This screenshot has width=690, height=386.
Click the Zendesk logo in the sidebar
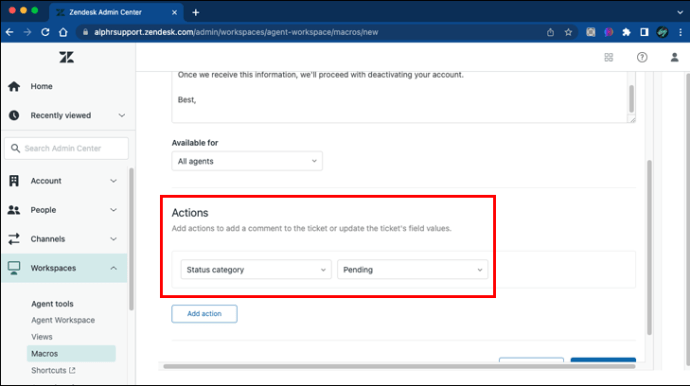pyautogui.click(x=66, y=57)
